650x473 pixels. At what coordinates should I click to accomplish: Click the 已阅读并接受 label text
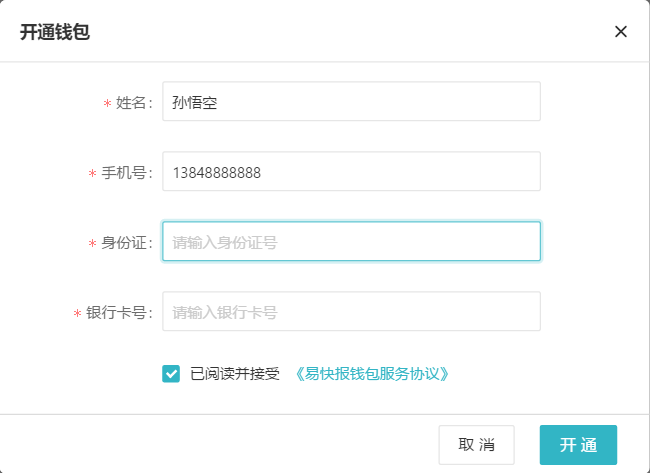tap(235, 374)
